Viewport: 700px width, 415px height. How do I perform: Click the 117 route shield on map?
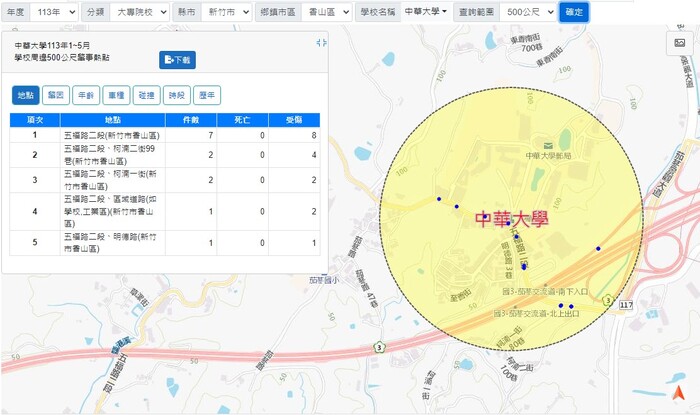pos(626,305)
